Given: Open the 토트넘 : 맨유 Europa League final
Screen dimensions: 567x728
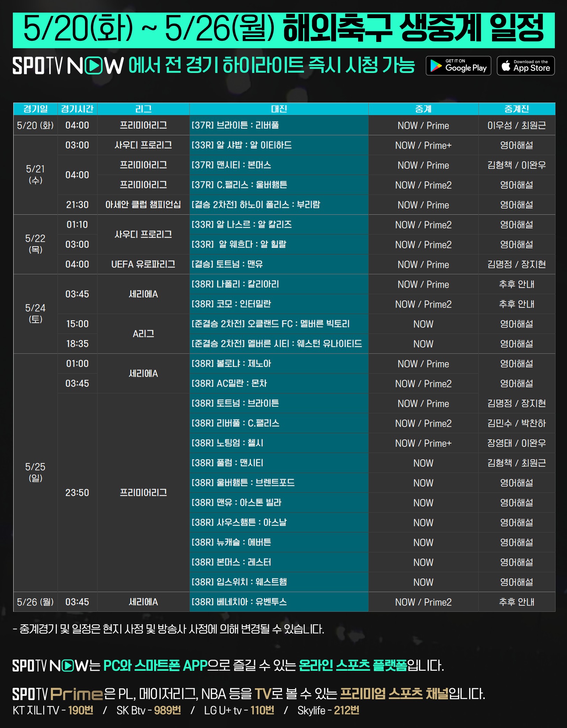Looking at the screenshot, I should tap(227, 264).
